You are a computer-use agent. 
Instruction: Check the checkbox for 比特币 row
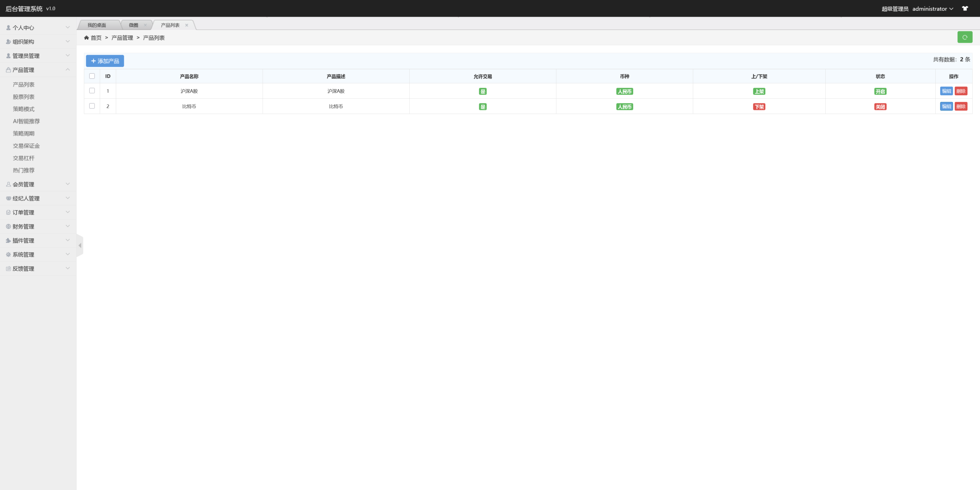(x=92, y=106)
